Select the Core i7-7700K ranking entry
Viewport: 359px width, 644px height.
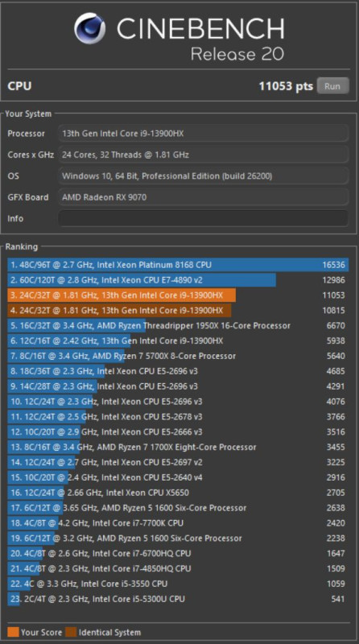coord(178,523)
